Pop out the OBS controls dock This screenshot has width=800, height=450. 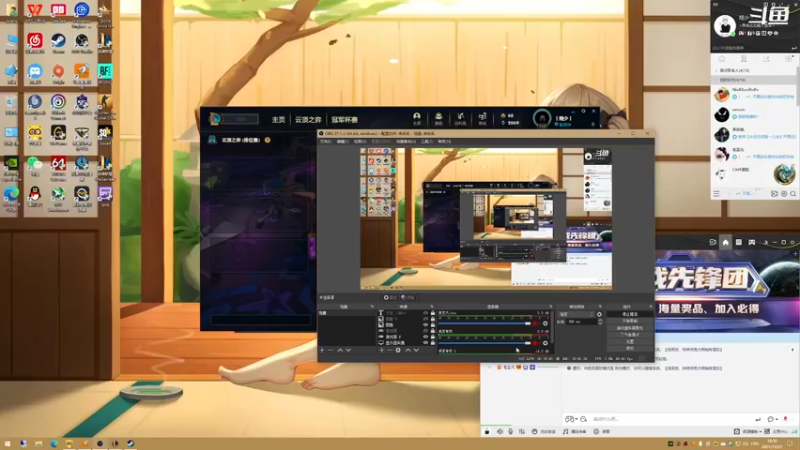pyautogui.click(x=650, y=307)
